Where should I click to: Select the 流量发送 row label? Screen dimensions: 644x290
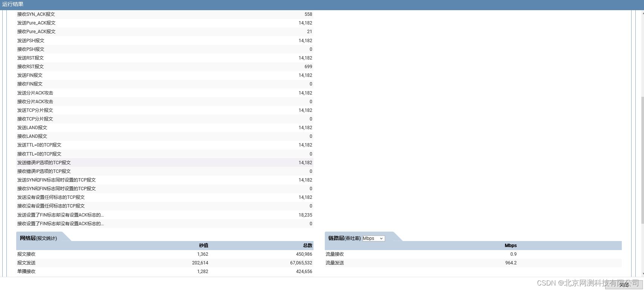pos(335,263)
